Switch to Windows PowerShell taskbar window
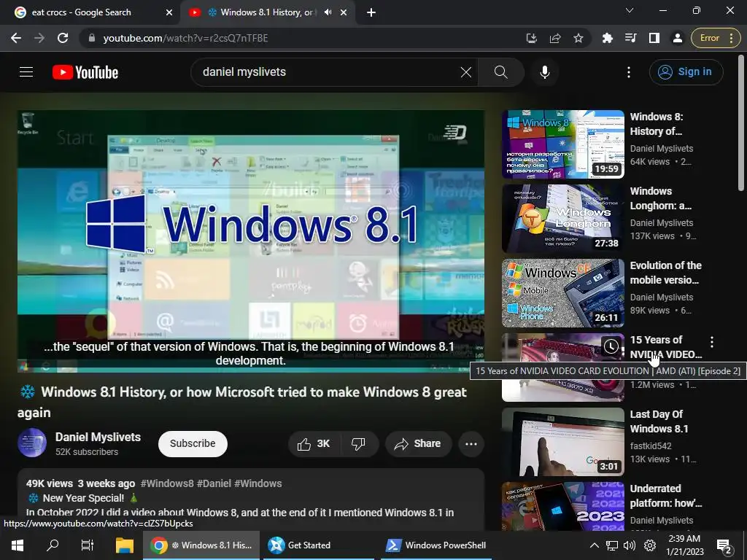Viewport: 747px width, 560px height. tap(436, 545)
